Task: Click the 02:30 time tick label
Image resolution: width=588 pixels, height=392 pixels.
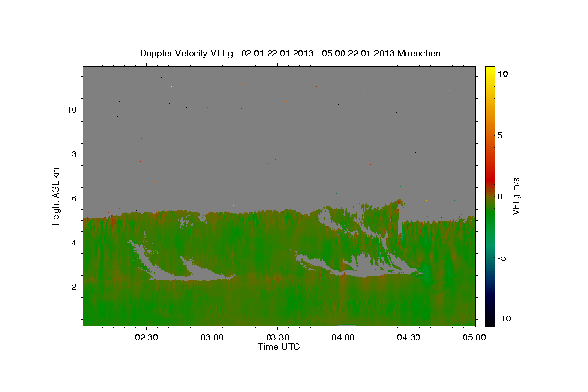Action: point(147,338)
